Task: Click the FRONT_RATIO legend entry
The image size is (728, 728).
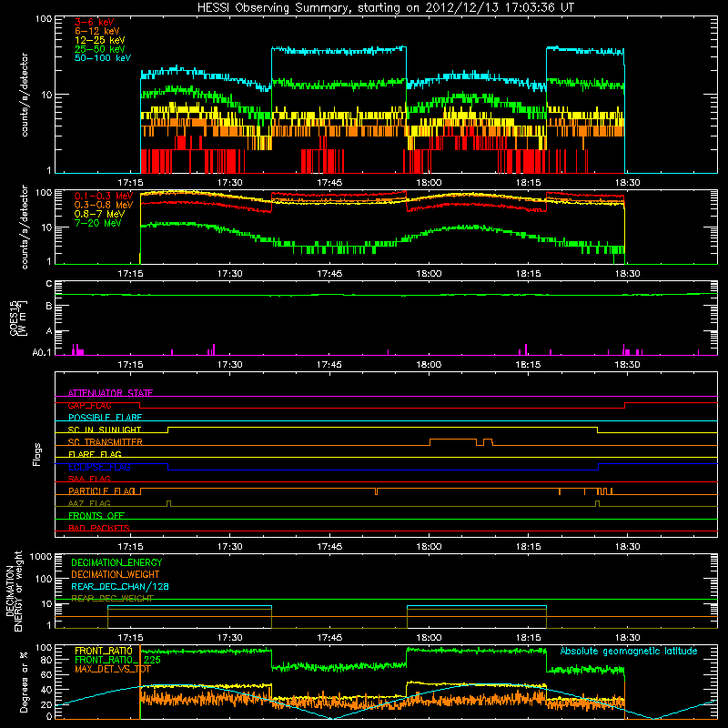Action: click(x=104, y=651)
